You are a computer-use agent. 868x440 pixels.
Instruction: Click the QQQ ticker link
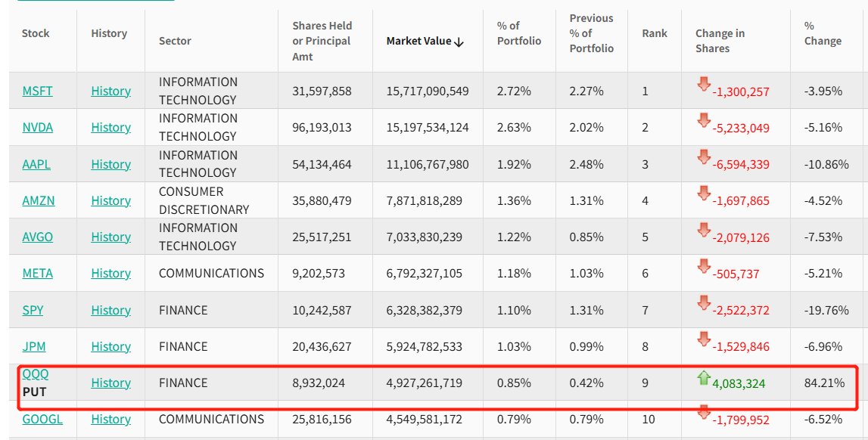36,374
